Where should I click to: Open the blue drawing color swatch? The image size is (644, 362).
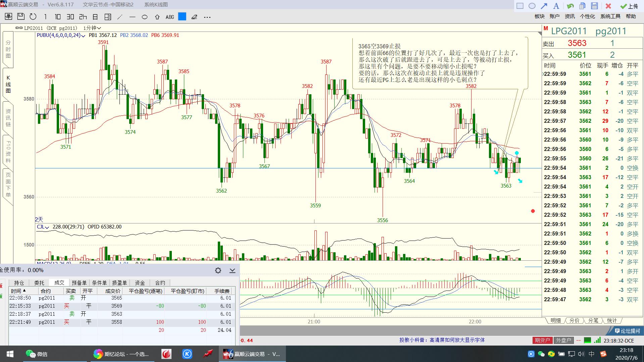(x=182, y=16)
